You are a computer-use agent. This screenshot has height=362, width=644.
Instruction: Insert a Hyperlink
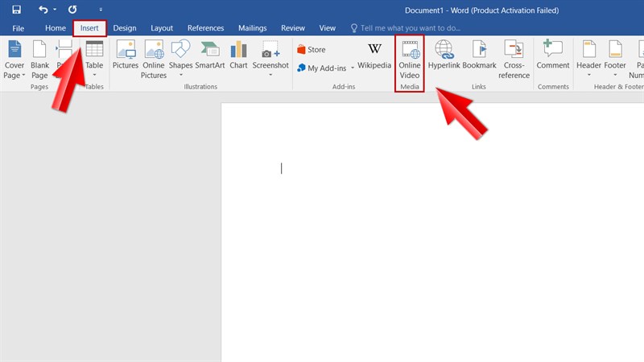444,55
